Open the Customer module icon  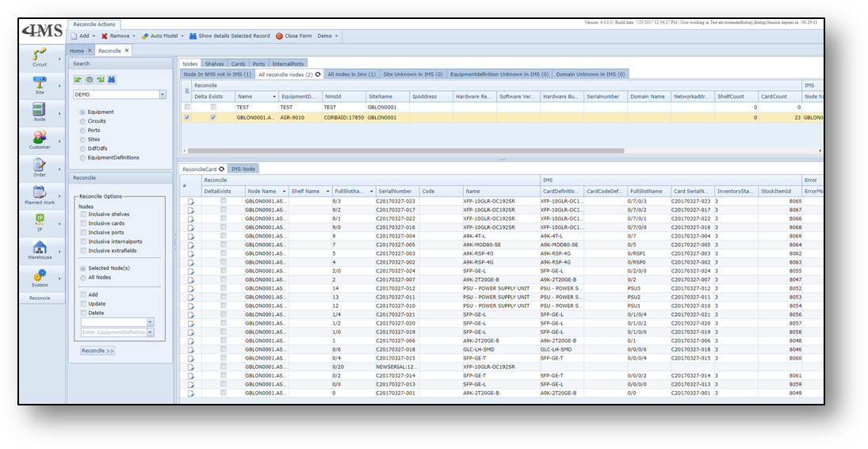[39, 137]
